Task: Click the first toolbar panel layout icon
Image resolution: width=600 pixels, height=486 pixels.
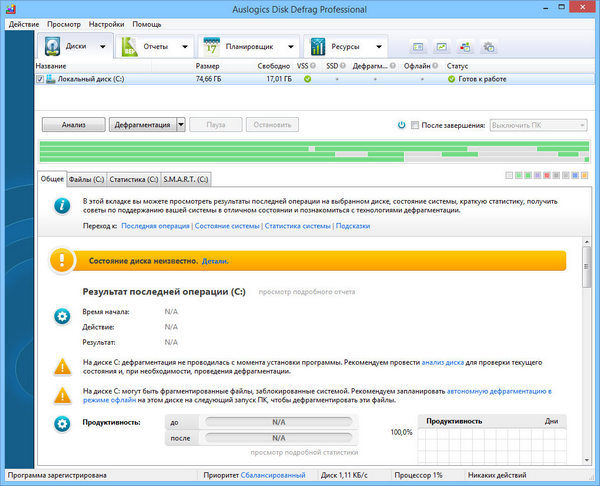Action: coord(418,47)
